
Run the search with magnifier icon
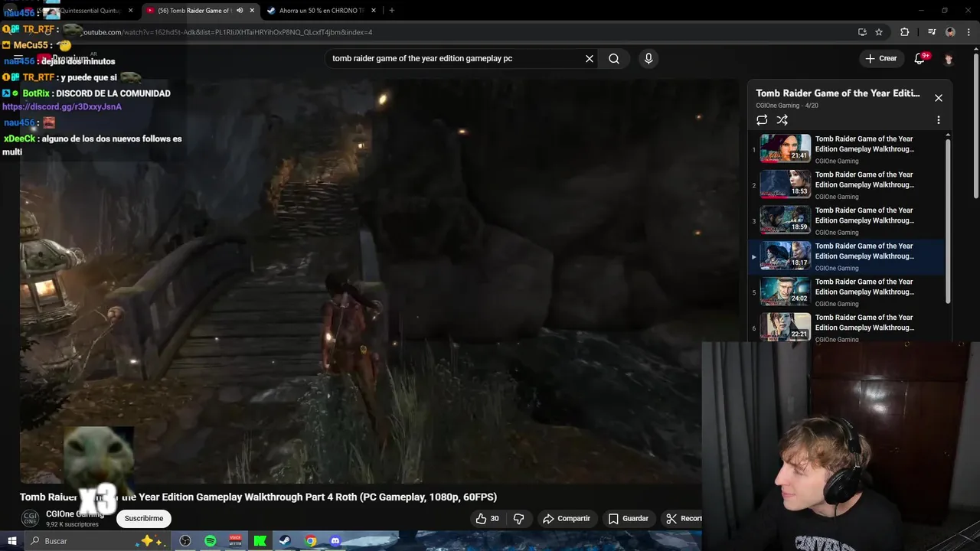pyautogui.click(x=614, y=58)
